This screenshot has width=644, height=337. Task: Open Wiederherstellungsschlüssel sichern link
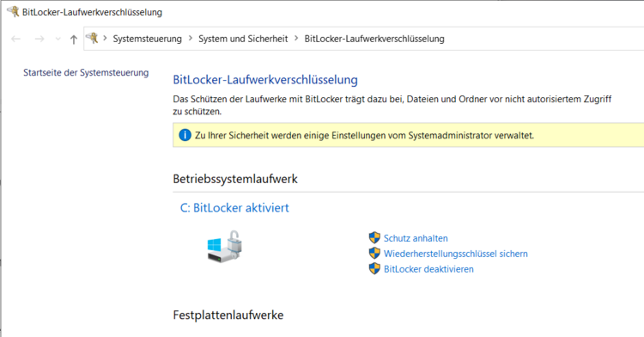point(455,254)
